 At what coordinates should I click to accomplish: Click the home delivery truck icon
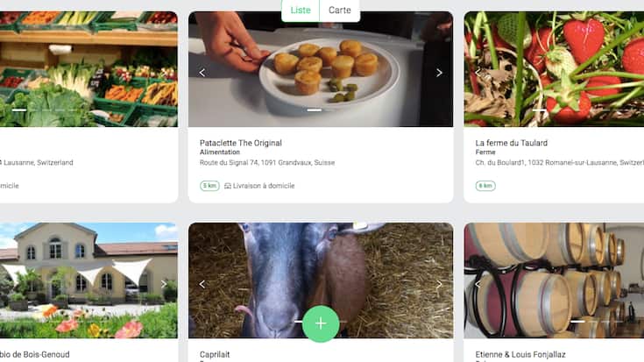228,186
